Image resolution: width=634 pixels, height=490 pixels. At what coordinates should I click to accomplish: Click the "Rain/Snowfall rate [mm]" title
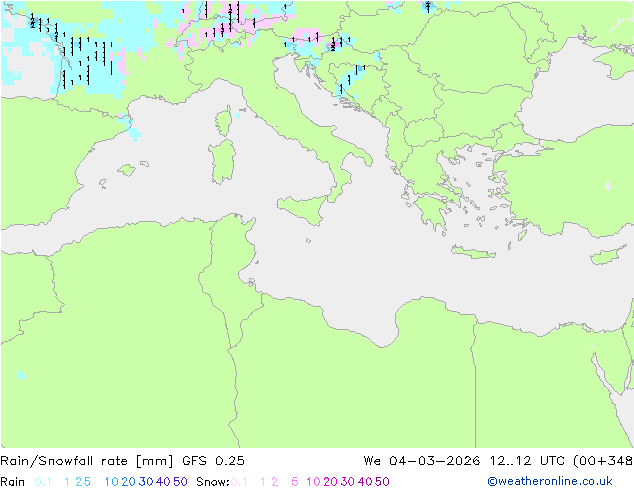coord(87,460)
